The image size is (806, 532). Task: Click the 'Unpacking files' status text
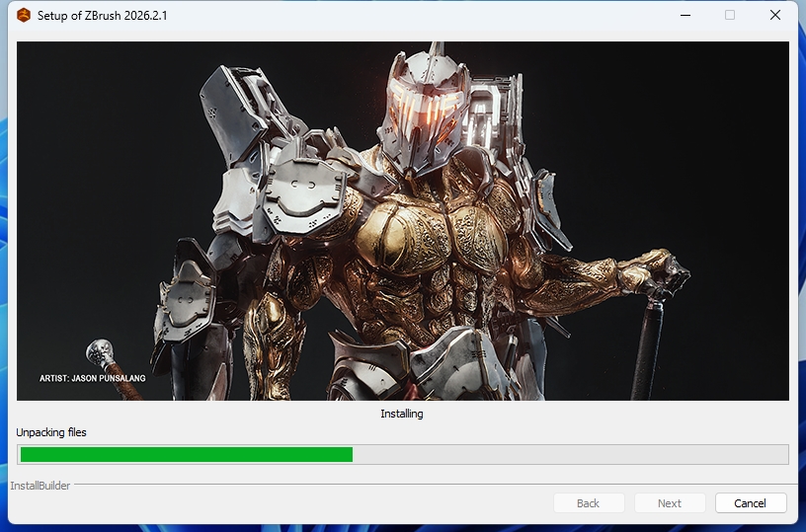51,432
